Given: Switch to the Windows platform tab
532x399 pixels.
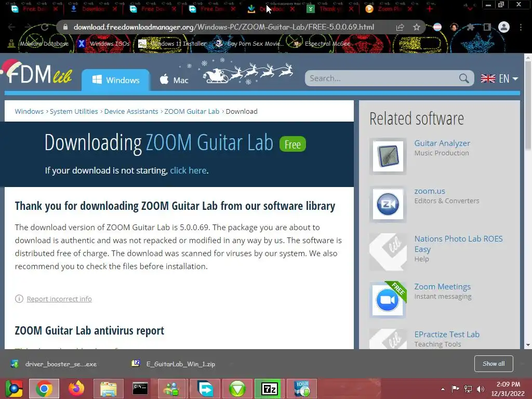Looking at the screenshot, I should pyautogui.click(x=116, y=80).
